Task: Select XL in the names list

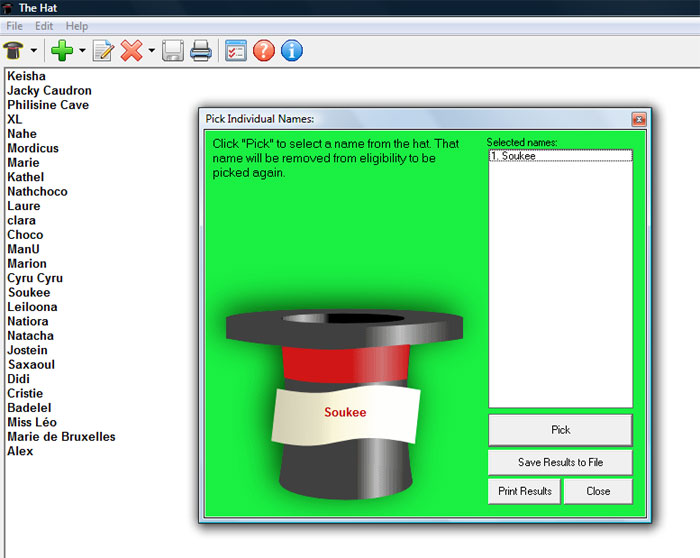Action: pos(14,119)
